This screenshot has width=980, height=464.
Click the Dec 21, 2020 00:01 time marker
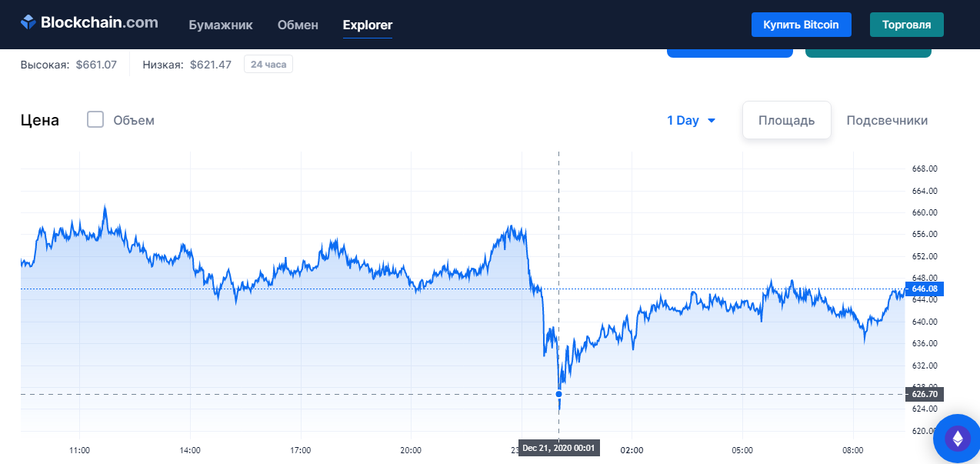[x=558, y=448]
